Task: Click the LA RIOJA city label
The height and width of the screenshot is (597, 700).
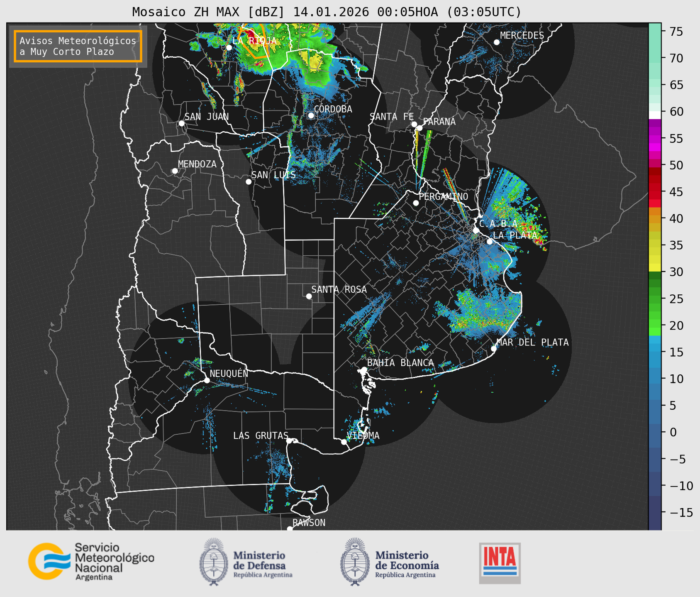Action: (254, 41)
